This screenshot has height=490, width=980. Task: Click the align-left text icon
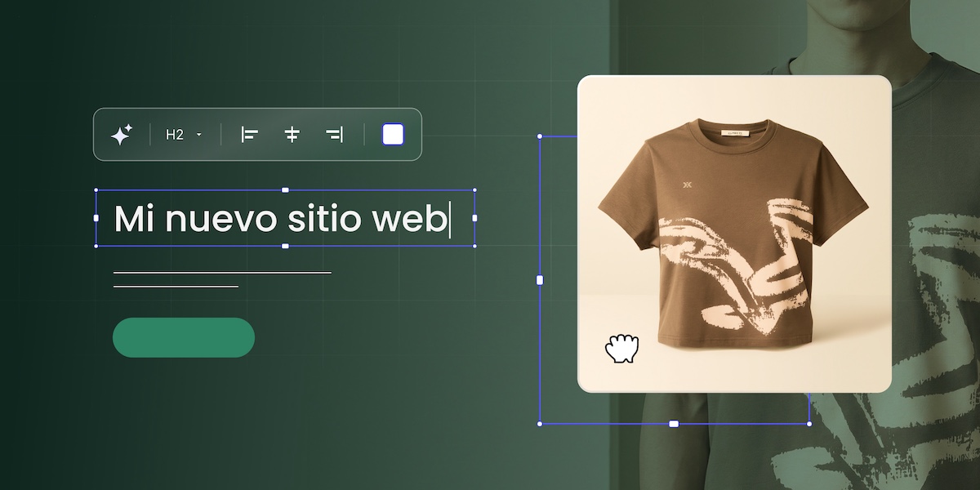point(249,133)
